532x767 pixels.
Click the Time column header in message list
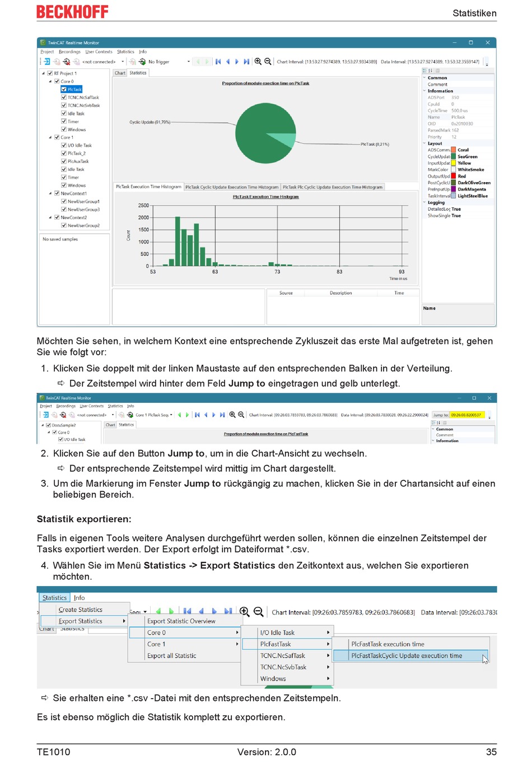[x=399, y=293]
